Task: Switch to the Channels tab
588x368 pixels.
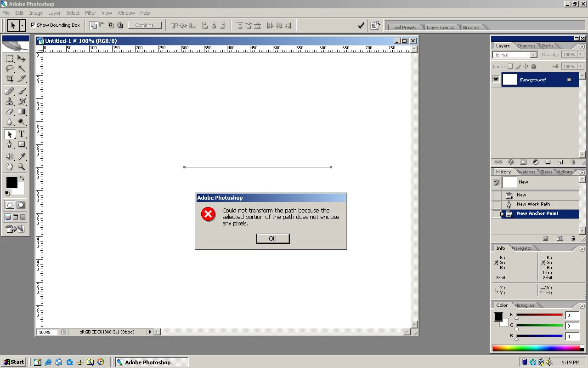Action: pyautogui.click(x=526, y=46)
